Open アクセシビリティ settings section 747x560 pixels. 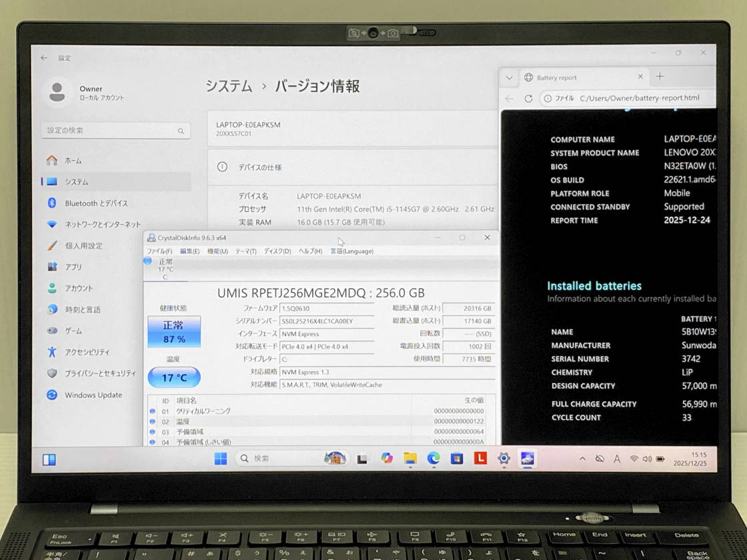[x=87, y=352]
